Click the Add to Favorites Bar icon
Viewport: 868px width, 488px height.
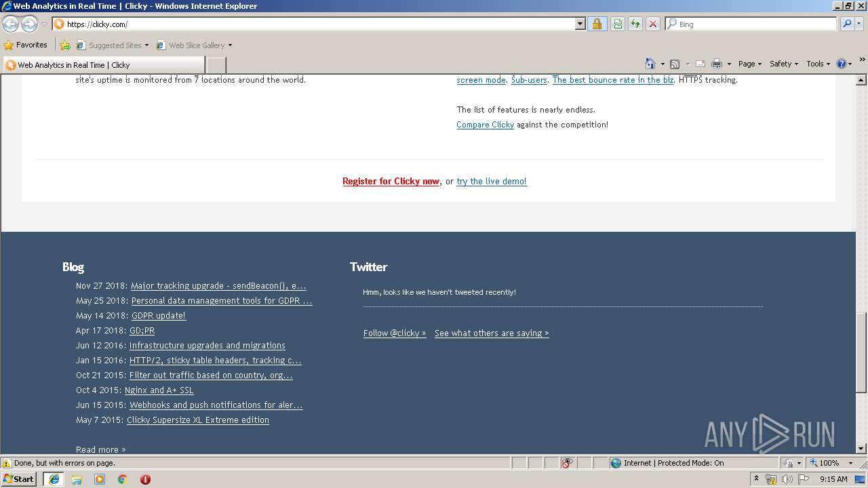click(x=65, y=45)
